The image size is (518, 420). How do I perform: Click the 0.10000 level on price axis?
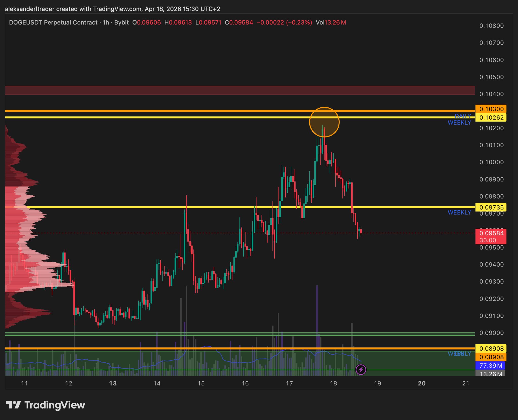(x=491, y=162)
